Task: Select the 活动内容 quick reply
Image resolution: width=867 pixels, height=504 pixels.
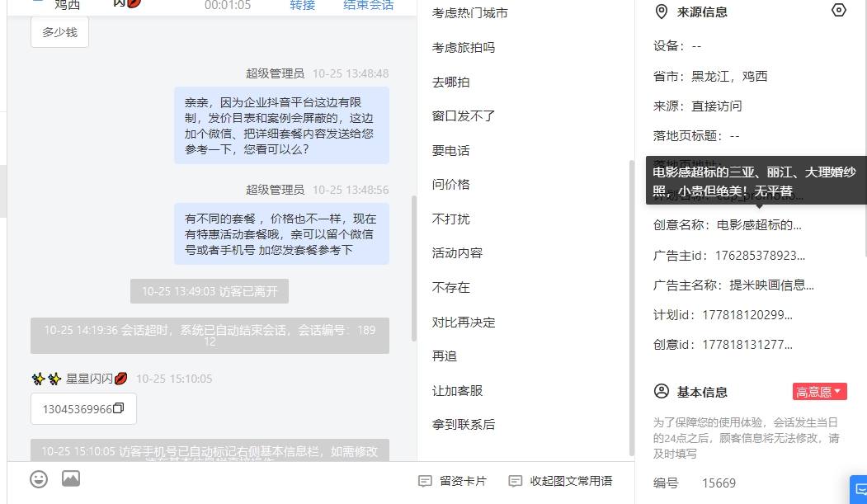Action: (457, 253)
